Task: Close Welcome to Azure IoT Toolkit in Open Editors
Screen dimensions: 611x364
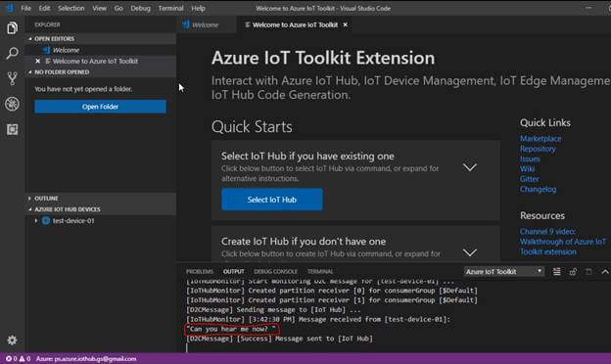Action: [38, 61]
